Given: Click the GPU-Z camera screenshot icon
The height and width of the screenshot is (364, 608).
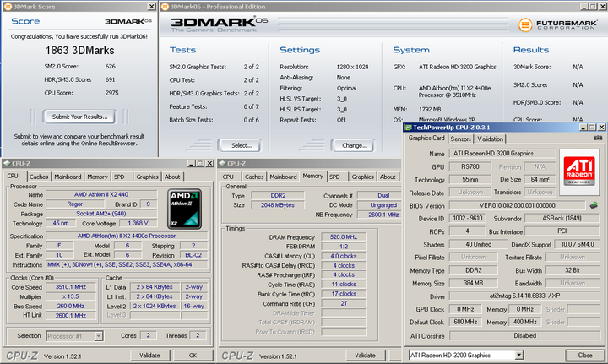Looking at the screenshot, I should [x=598, y=138].
